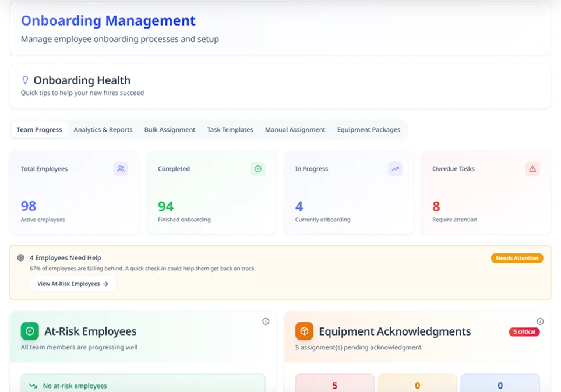Click the 5 critical badge
The image size is (561, 392).
point(524,332)
